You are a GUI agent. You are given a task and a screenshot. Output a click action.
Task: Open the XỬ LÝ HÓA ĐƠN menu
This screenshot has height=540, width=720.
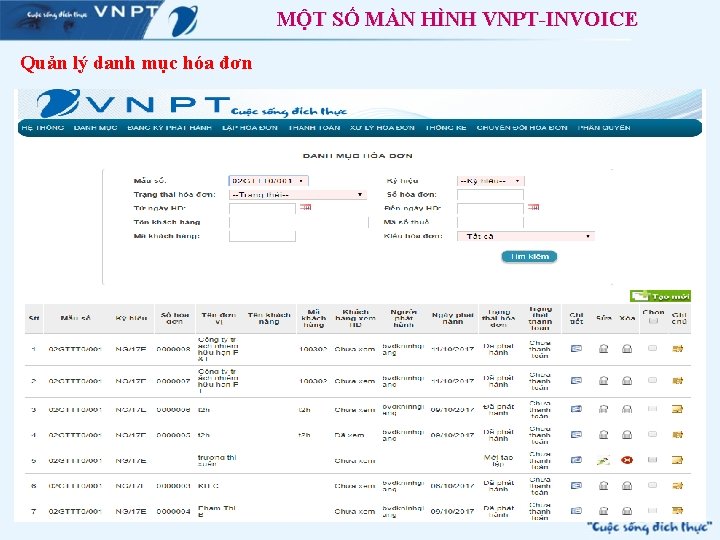tap(382, 128)
